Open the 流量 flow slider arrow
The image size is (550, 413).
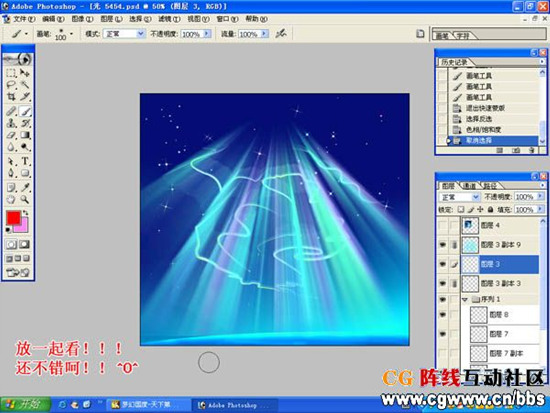264,34
